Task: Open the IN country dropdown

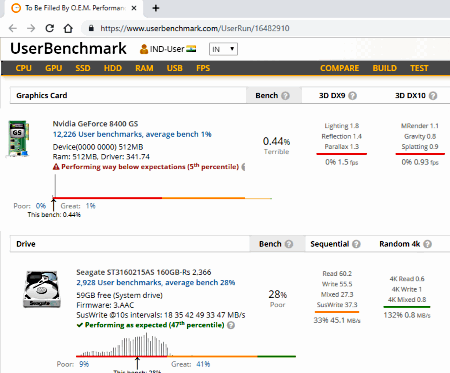Action: click(x=223, y=49)
